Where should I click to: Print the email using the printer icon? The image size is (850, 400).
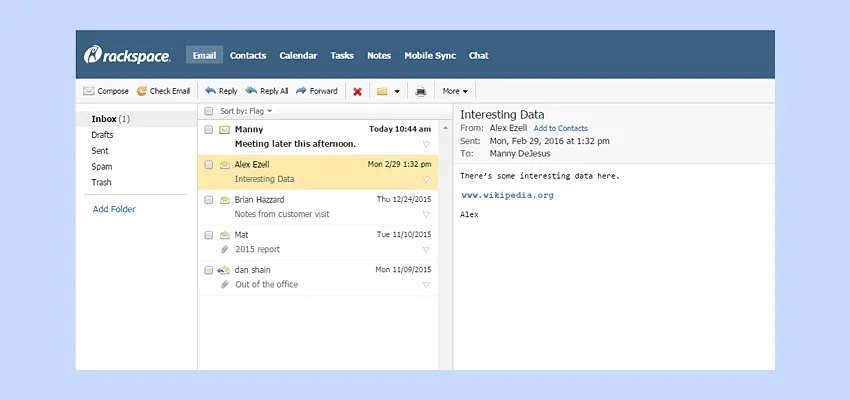421,91
